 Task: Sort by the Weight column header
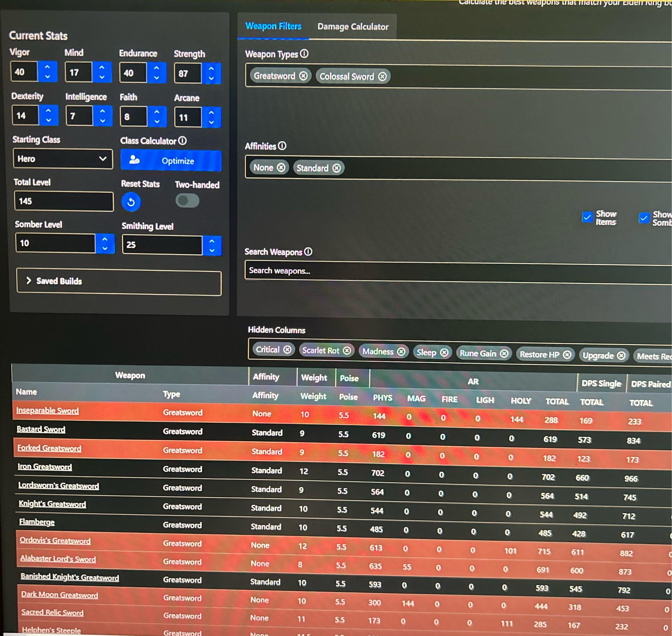(313, 396)
